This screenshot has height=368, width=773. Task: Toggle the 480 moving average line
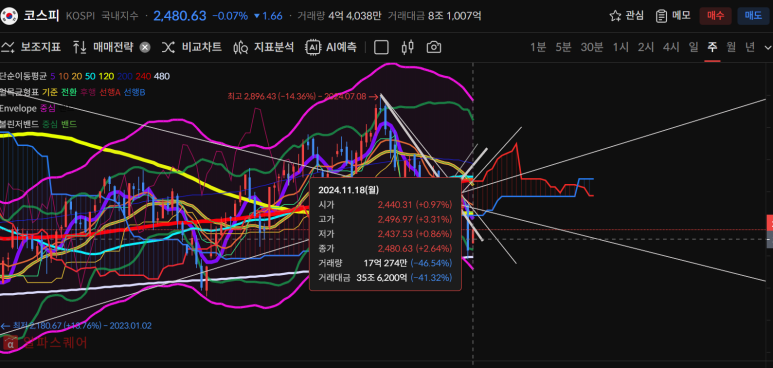coord(162,76)
